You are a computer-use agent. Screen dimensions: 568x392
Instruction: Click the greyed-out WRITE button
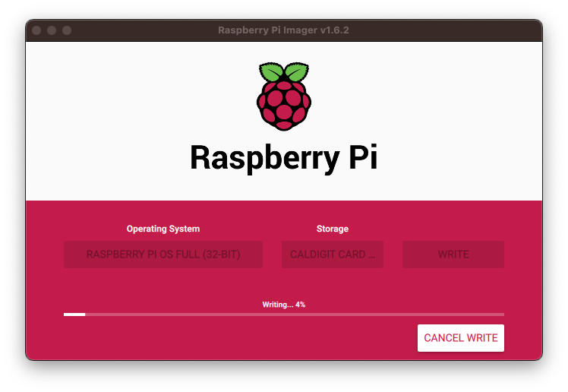click(453, 254)
